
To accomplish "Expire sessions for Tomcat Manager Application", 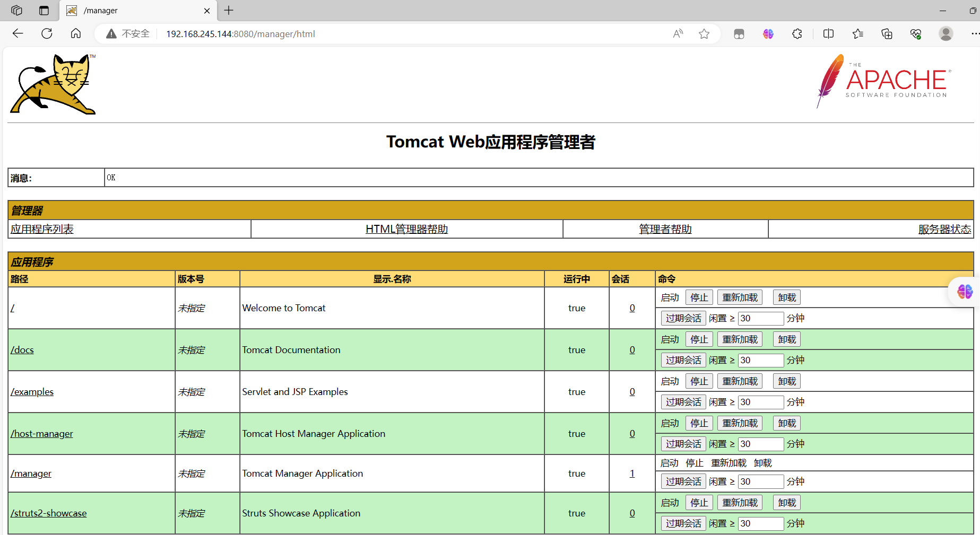I will pyautogui.click(x=683, y=481).
